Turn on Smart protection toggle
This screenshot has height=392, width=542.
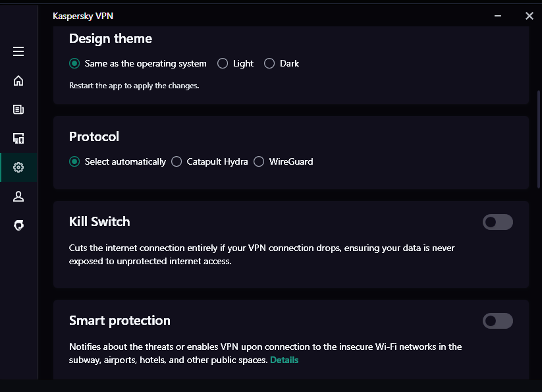tap(497, 321)
